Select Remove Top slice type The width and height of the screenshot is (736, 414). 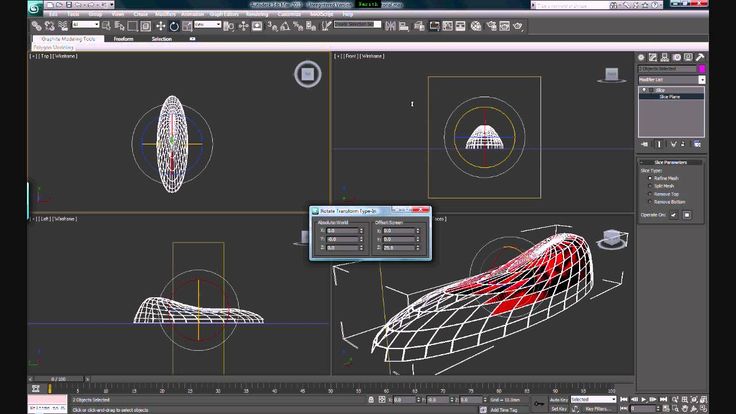click(x=650, y=194)
